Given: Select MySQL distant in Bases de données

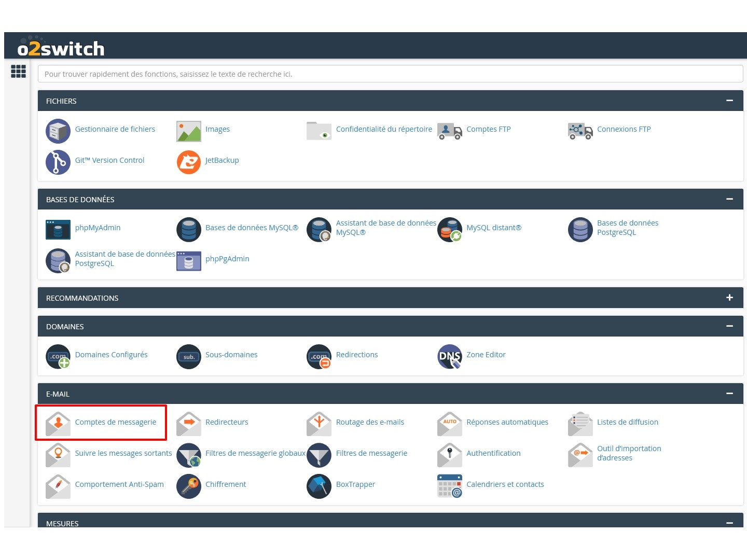Looking at the screenshot, I should point(493,228).
